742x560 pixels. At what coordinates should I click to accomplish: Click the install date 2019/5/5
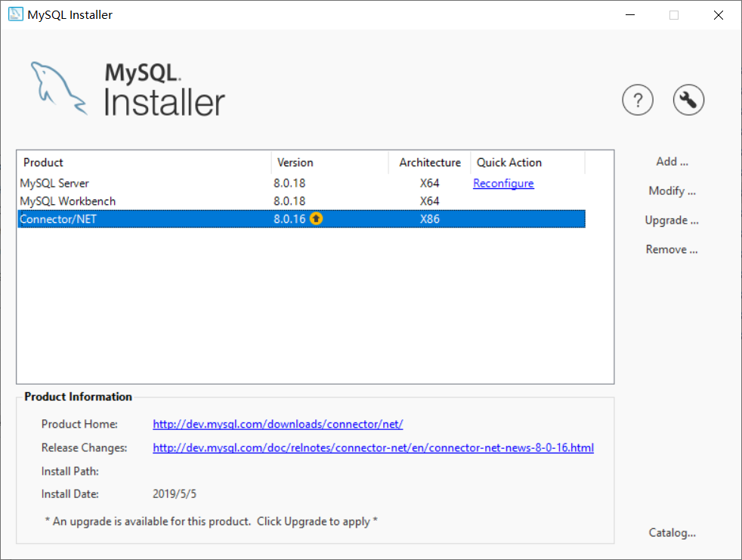pos(175,494)
